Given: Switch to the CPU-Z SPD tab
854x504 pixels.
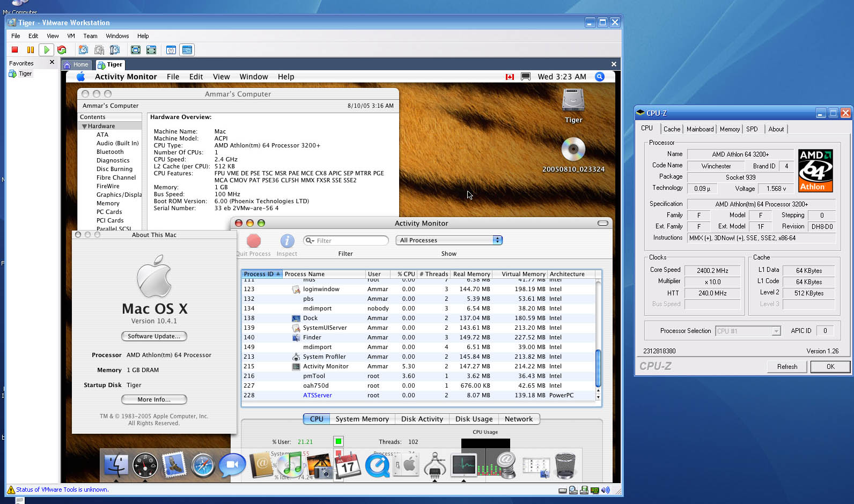Looking at the screenshot, I should coord(752,129).
